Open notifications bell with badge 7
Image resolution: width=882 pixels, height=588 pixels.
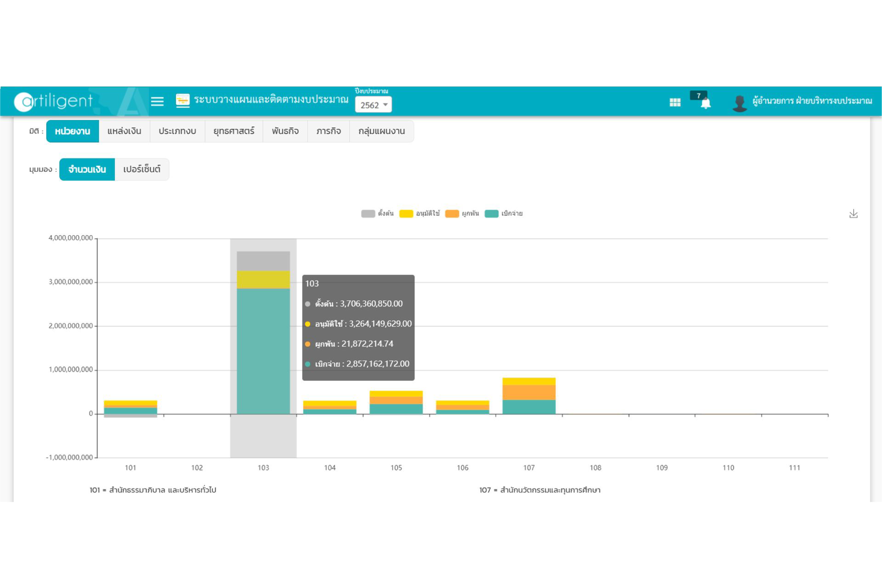pos(705,103)
